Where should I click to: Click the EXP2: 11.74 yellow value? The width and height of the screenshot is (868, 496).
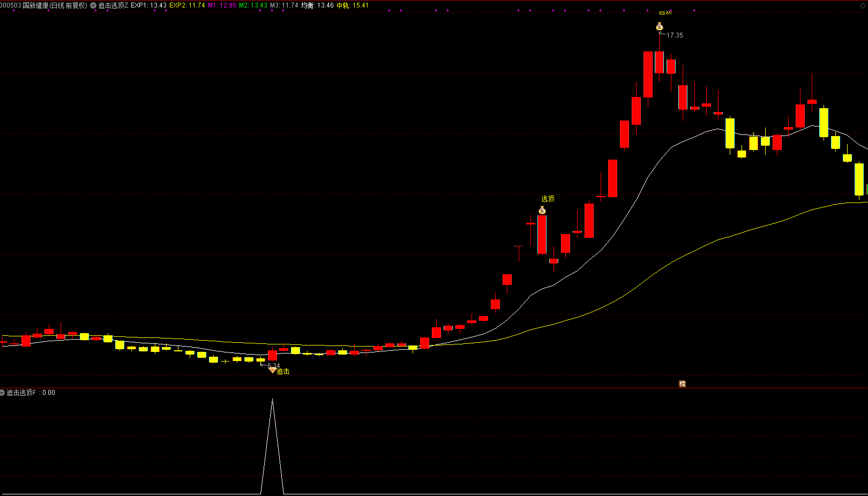click(x=187, y=5)
